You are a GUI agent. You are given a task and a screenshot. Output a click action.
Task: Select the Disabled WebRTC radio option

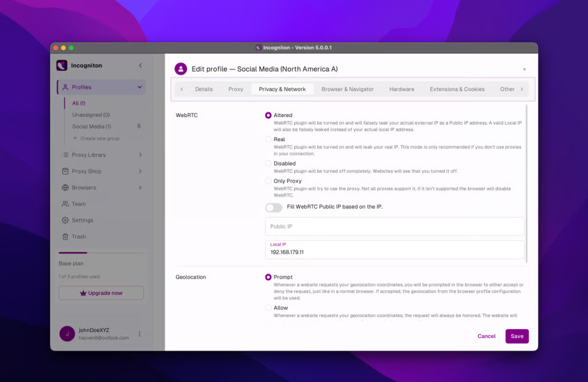click(x=268, y=163)
